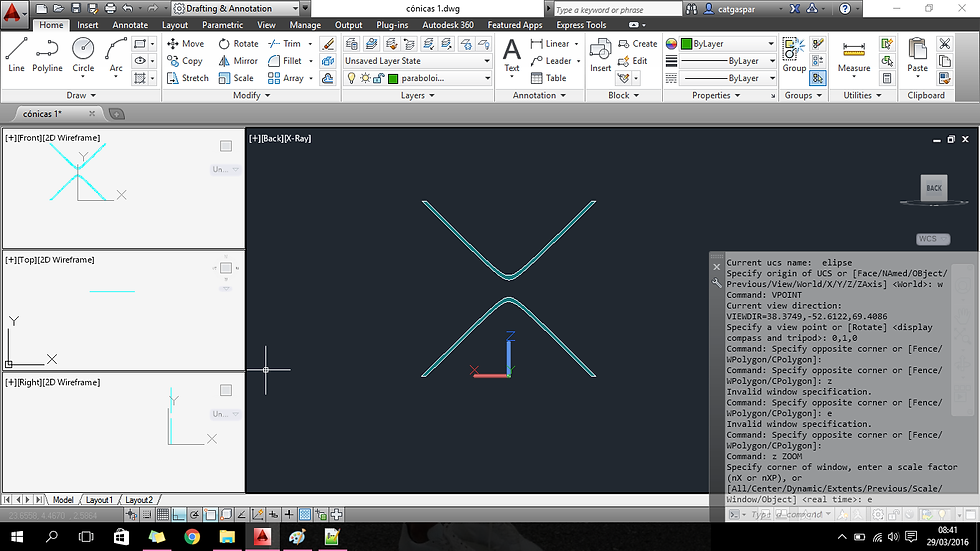Click the Trim tool
Image resolution: width=980 pixels, height=551 pixels.
(285, 44)
